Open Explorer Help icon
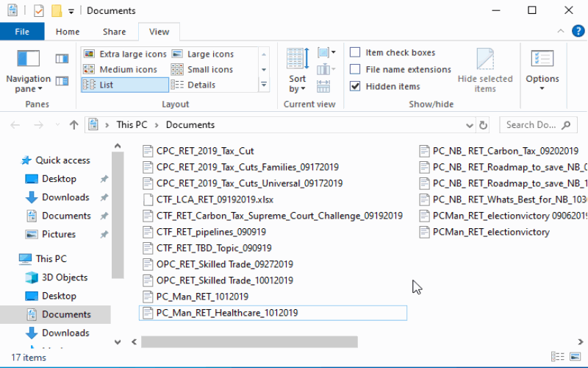Viewport: 588px width, 368px height. [578, 31]
